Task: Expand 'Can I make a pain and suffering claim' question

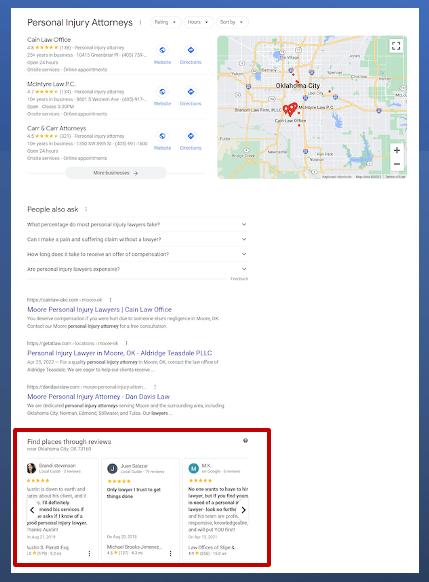Action: pos(137,239)
